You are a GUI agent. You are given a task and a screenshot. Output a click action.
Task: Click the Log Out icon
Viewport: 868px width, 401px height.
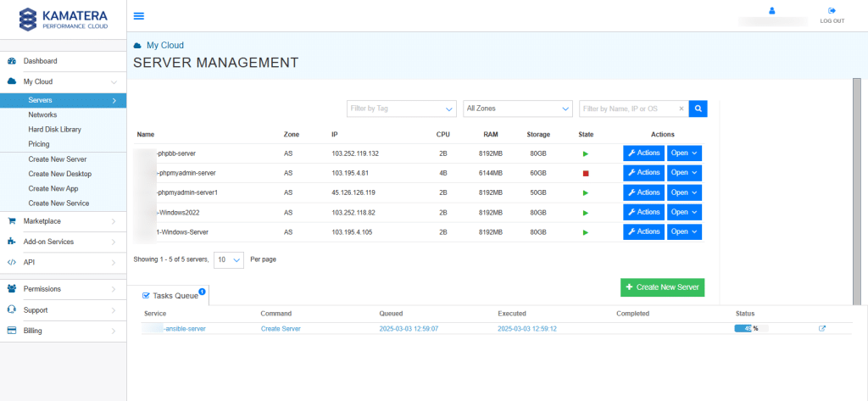coord(832,10)
